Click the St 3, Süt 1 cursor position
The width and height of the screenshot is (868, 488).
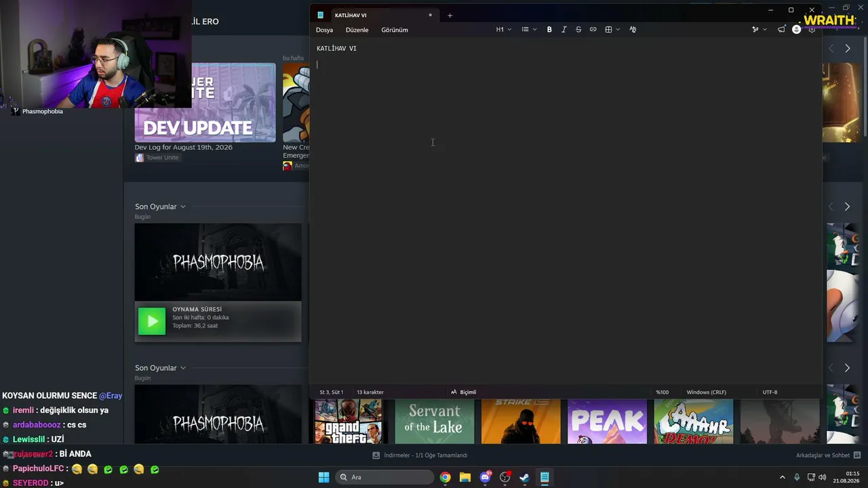click(x=331, y=392)
